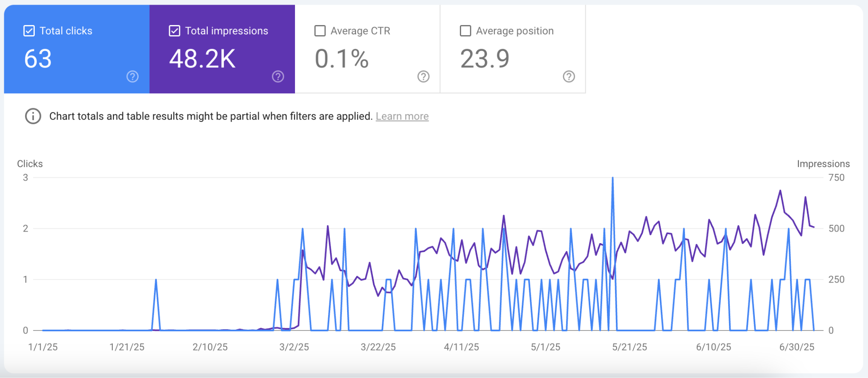Viewport: 868px width, 378px height.
Task: Select the 23.9 Average position card
Action: tap(513, 49)
